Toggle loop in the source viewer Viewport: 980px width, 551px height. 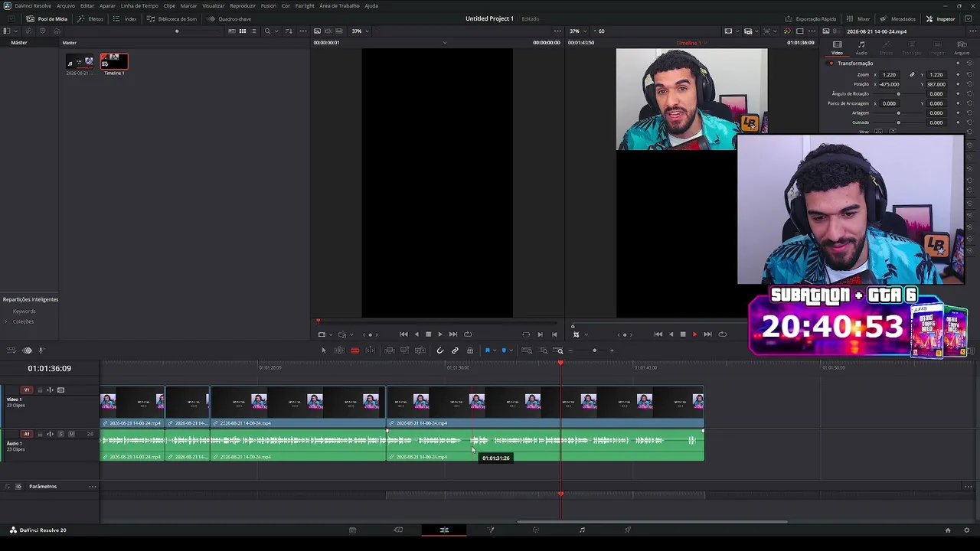pos(468,334)
